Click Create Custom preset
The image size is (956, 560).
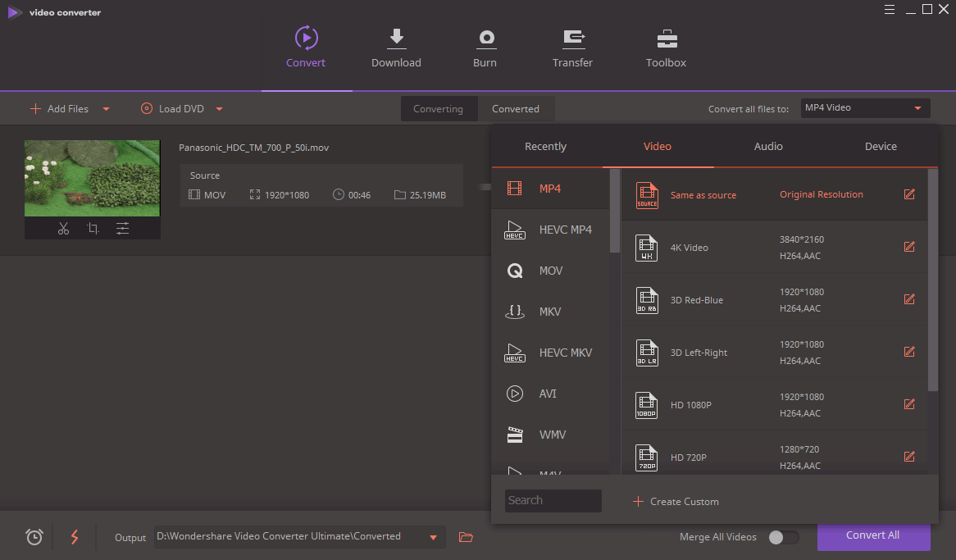tap(676, 502)
